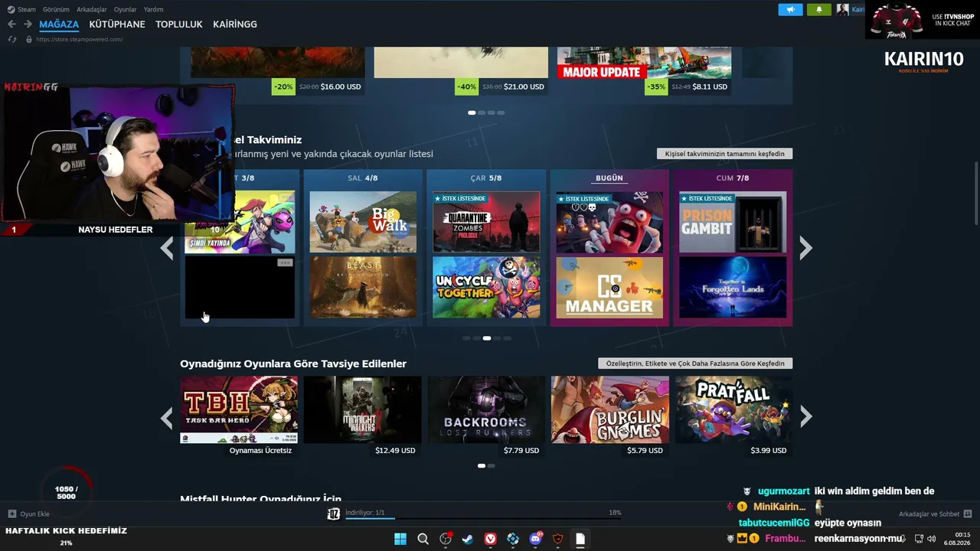Select the SAL 4/8 calendar day header
Image resolution: width=980 pixels, height=551 pixels.
point(363,178)
